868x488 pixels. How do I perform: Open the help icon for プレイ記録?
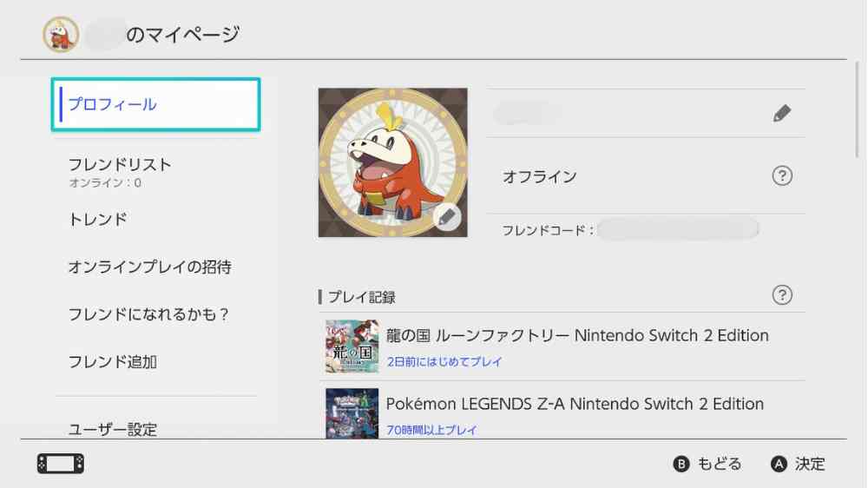(x=781, y=295)
